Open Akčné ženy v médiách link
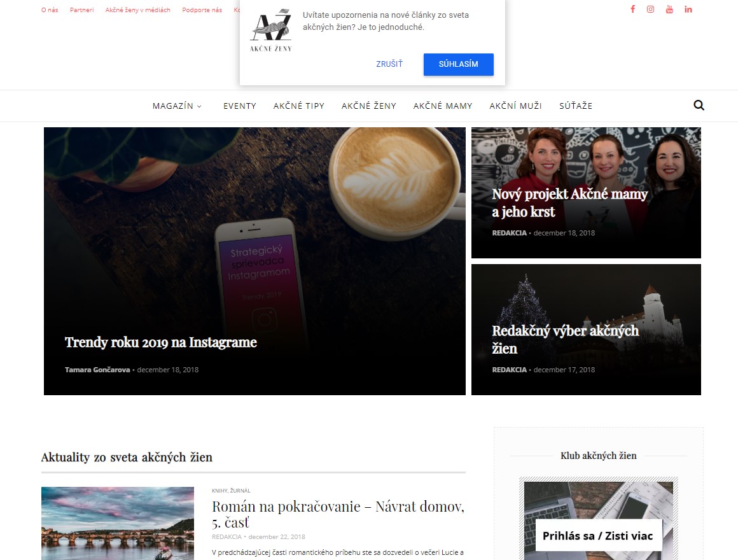 point(138,10)
